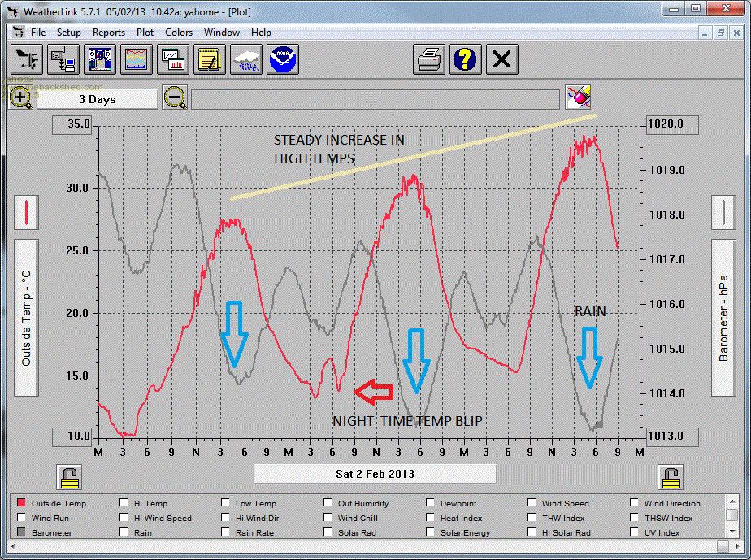Click the eraser icon above the graph
The width and height of the screenshot is (751, 560).
click(578, 98)
